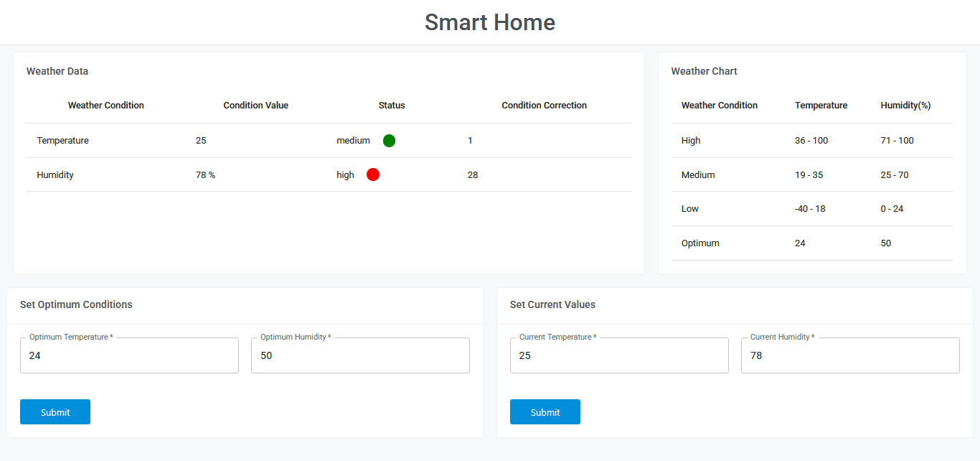980x461 pixels.
Task: Click the humidity correction value 28
Action: click(x=473, y=174)
